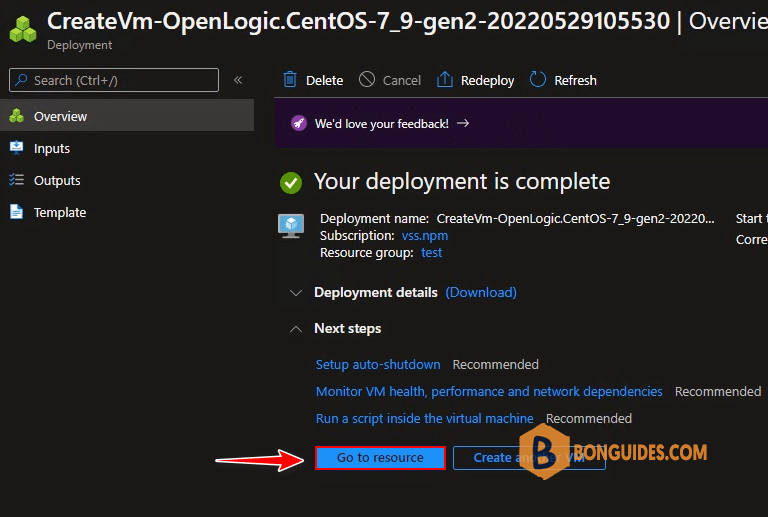Click the Redeploy upload arrow icon
Screen dimensions: 768x517
(x=445, y=79)
